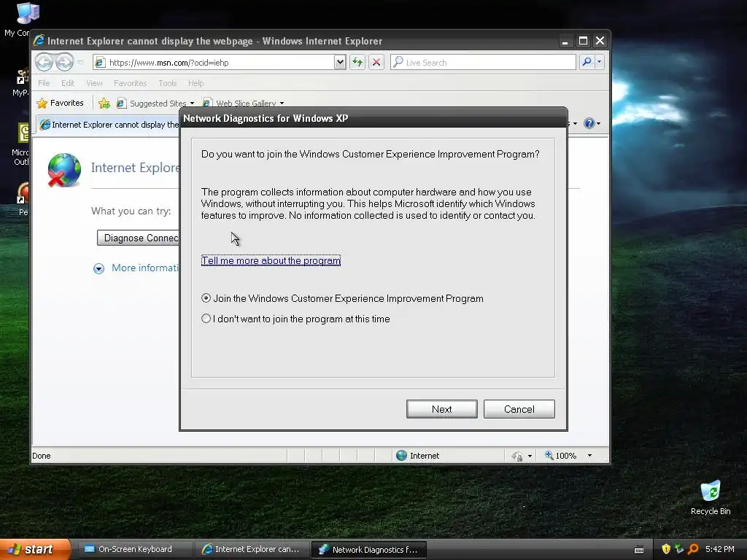Click the network connection tray icon
This screenshot has width=747, height=560.
679,549
